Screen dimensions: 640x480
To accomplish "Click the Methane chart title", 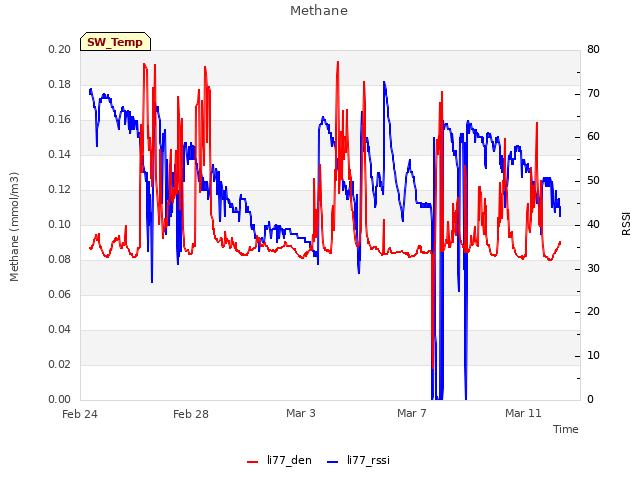I will (319, 11).
